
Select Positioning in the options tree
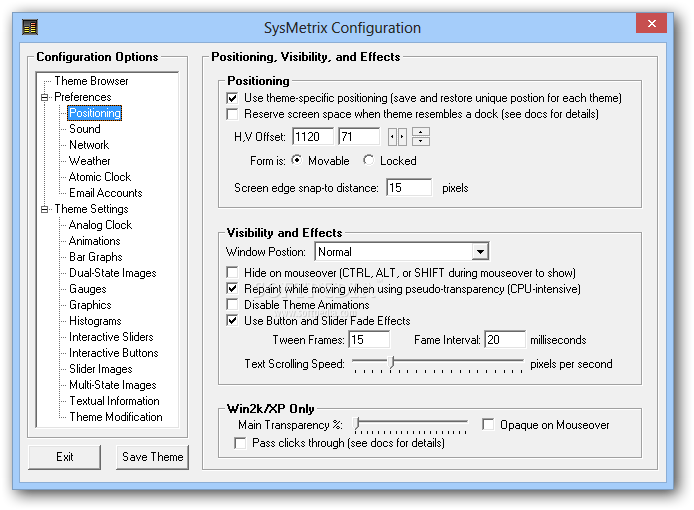(95, 113)
